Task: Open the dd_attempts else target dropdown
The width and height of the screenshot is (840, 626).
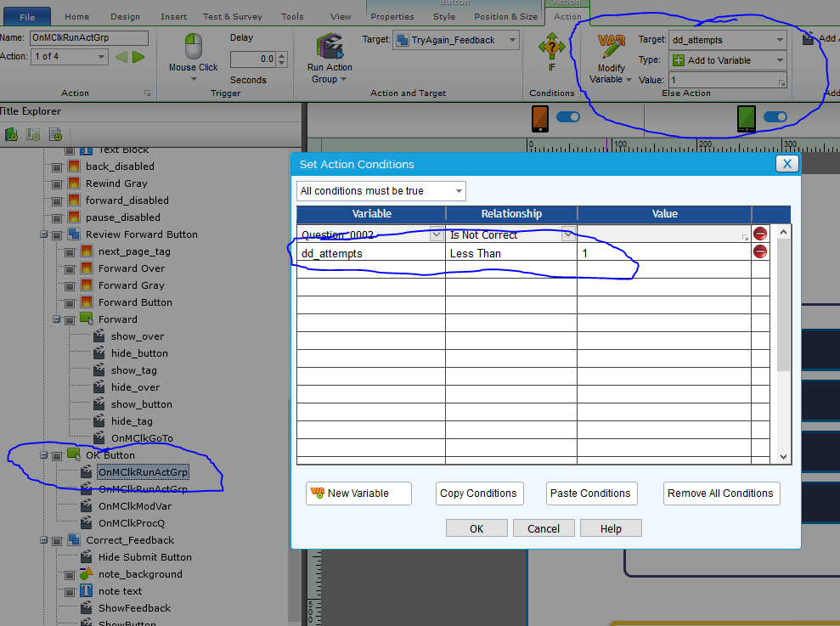Action: [780, 40]
